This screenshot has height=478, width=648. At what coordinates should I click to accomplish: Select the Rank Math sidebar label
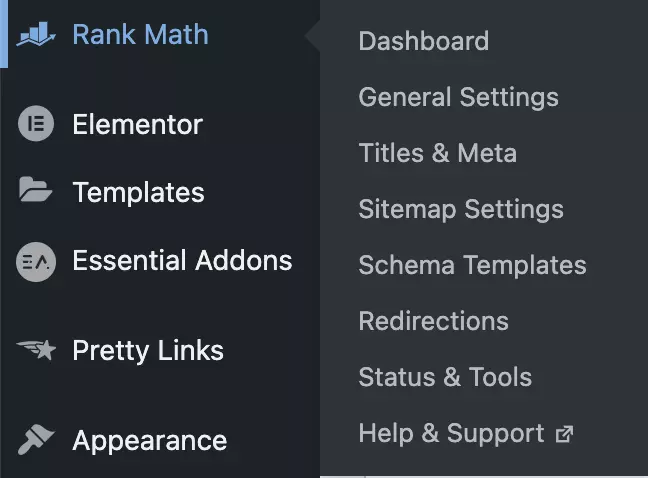click(x=140, y=34)
